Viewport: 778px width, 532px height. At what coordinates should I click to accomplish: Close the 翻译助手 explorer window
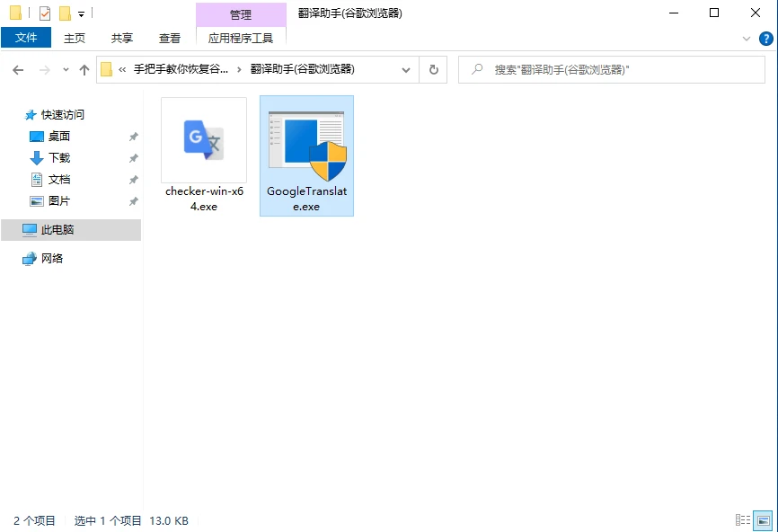tap(756, 13)
